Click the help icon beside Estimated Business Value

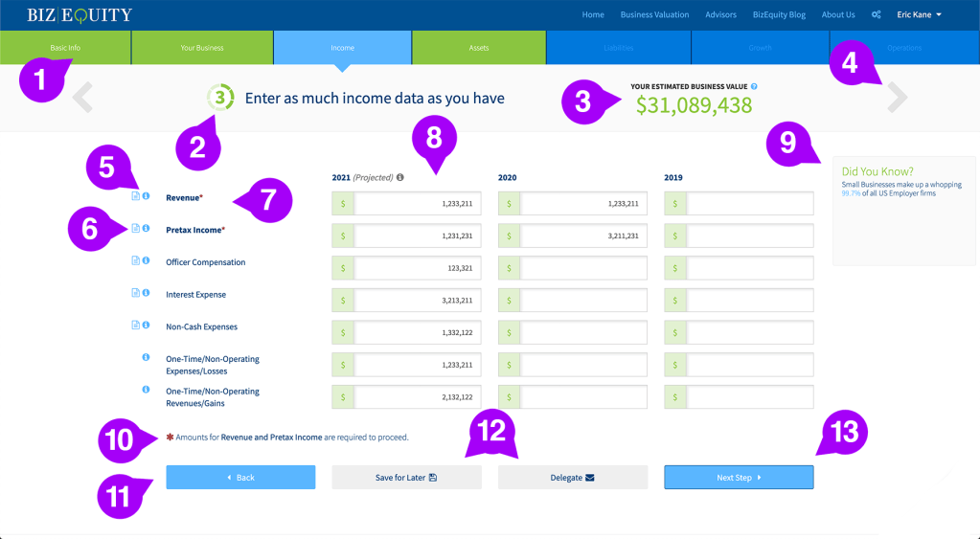(x=754, y=87)
